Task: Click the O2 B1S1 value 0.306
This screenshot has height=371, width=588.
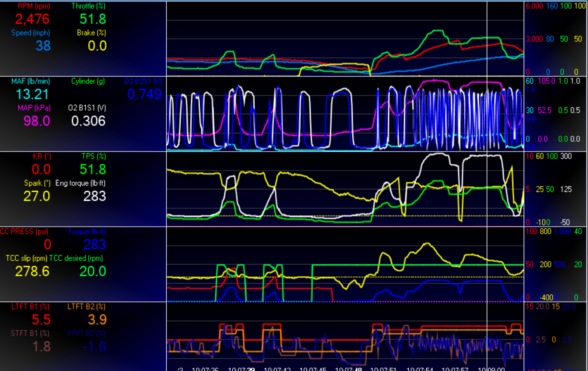Action: tap(88, 121)
